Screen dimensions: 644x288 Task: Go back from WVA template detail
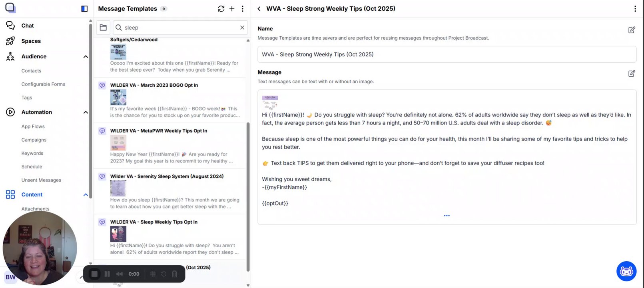pos(259,8)
